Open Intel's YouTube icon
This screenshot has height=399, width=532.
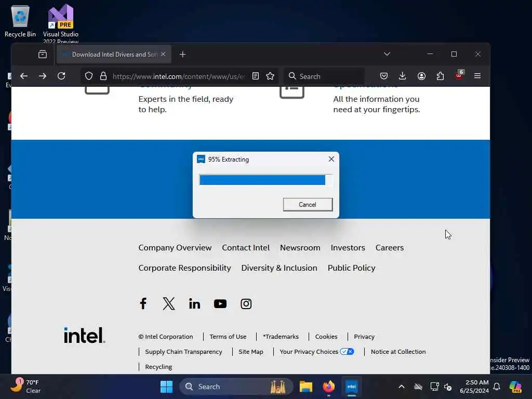(x=220, y=303)
